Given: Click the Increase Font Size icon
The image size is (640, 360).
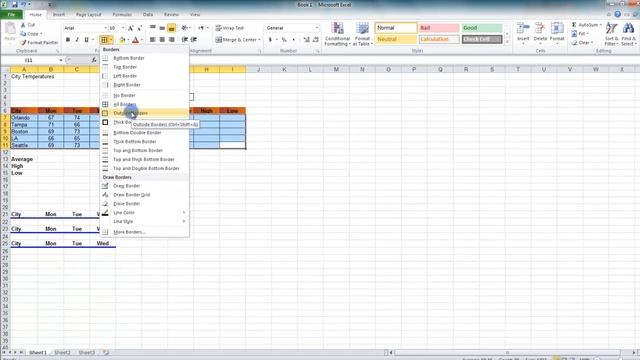Looking at the screenshot, I should 131,28.
